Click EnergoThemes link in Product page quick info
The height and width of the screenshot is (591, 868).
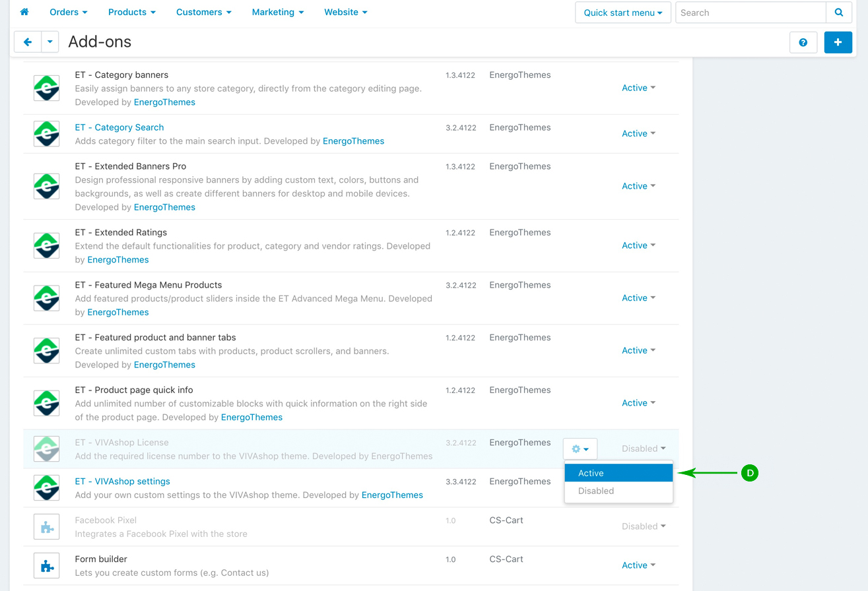coord(251,418)
